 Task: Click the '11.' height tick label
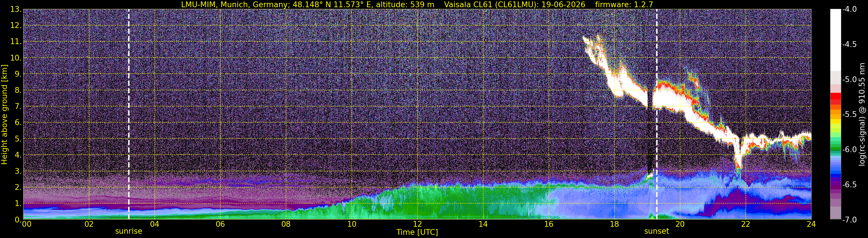(16, 42)
